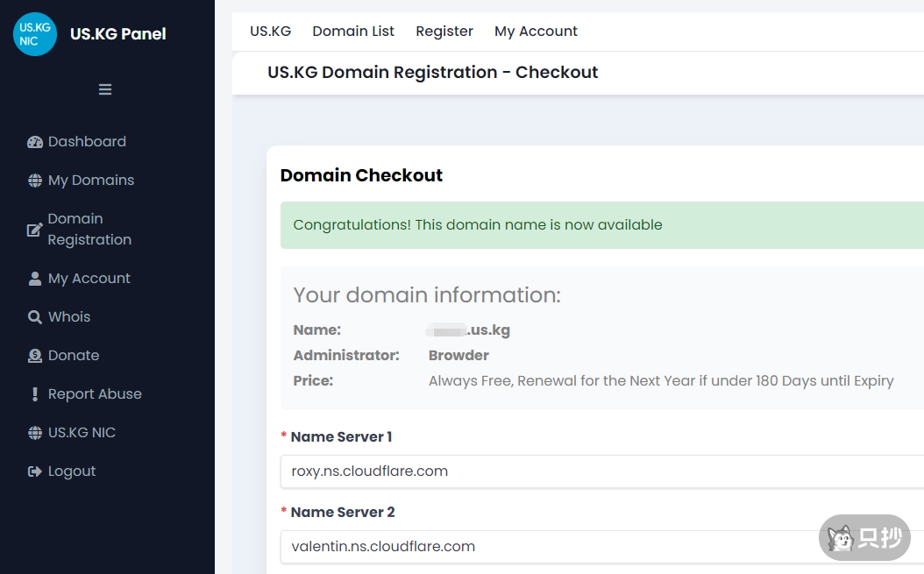Open Domain List in top navigation
The image size is (924, 574).
click(x=353, y=32)
